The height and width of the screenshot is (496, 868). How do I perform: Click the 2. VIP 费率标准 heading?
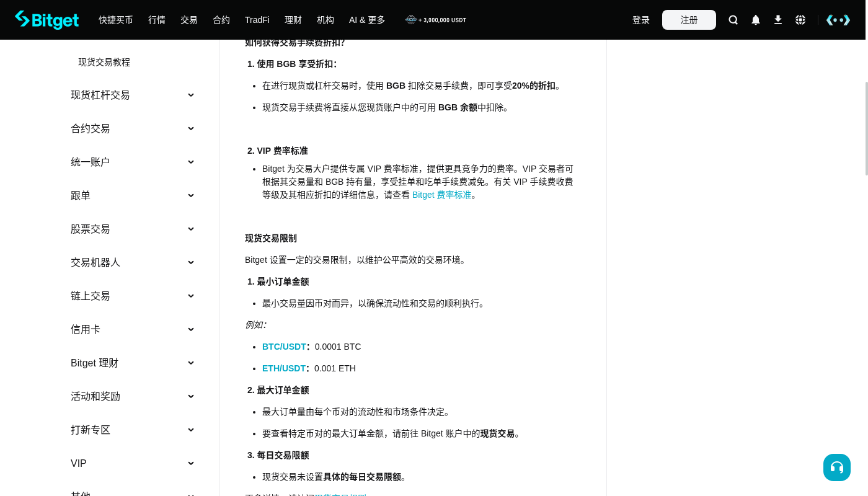tap(278, 151)
